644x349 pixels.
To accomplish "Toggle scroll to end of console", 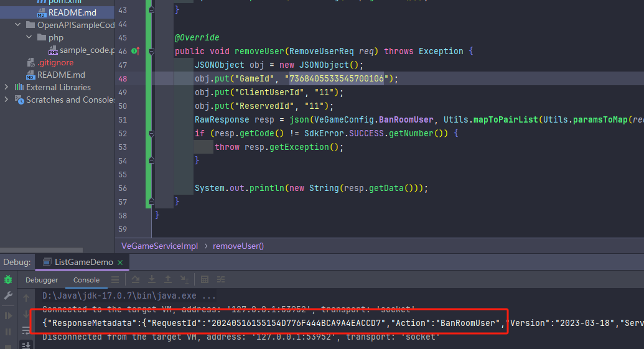I will (26, 345).
